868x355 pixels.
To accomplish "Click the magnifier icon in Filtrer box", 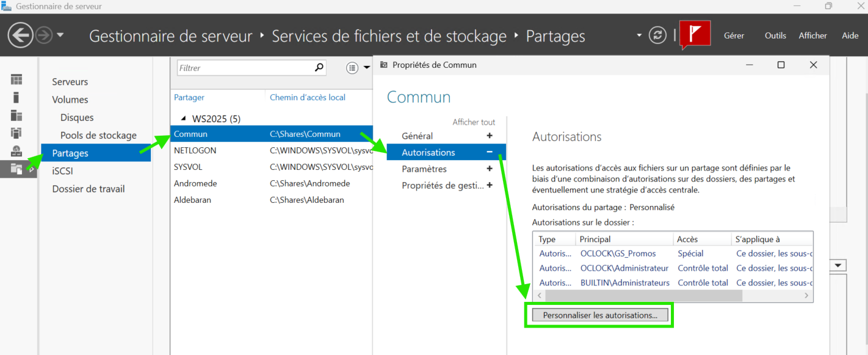I will coord(319,68).
